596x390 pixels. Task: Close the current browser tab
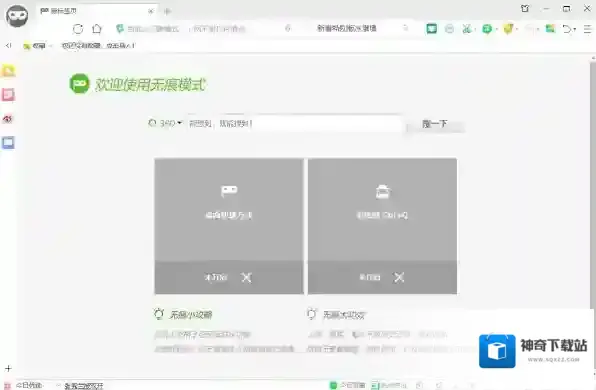coord(151,11)
